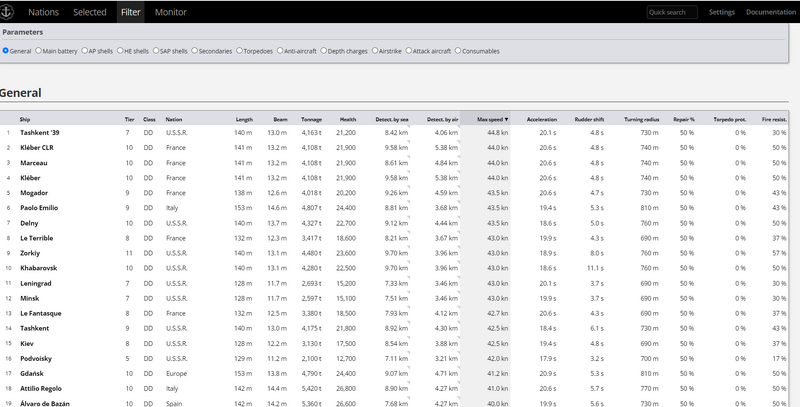
Task: Select the Depth charges radio button
Action: coord(323,50)
